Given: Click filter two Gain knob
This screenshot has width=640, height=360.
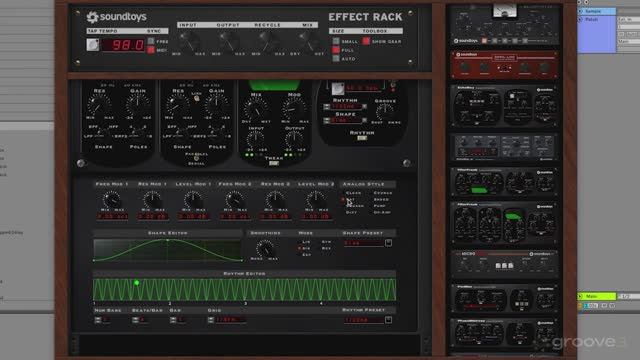Looking at the screenshot, I should point(216,105).
